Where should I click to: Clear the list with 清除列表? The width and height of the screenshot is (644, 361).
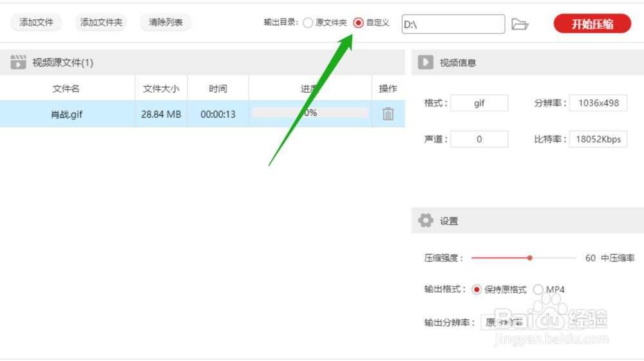pos(166,23)
